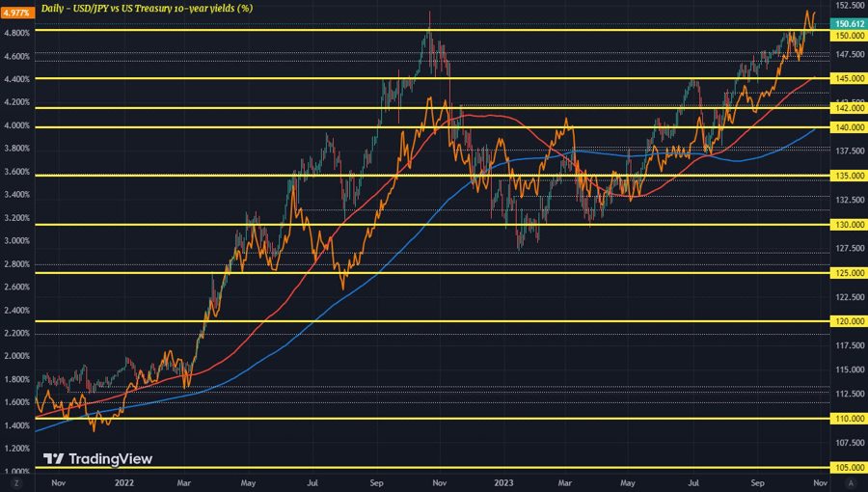Image resolution: width=868 pixels, height=492 pixels.
Task: Select the 125.000 yellow price level label
Action: coord(849,273)
